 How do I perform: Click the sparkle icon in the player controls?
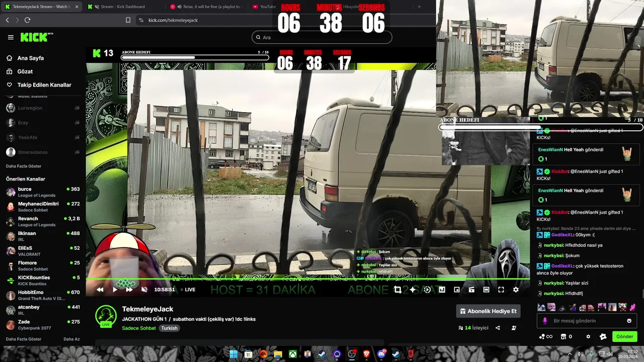(x=413, y=290)
